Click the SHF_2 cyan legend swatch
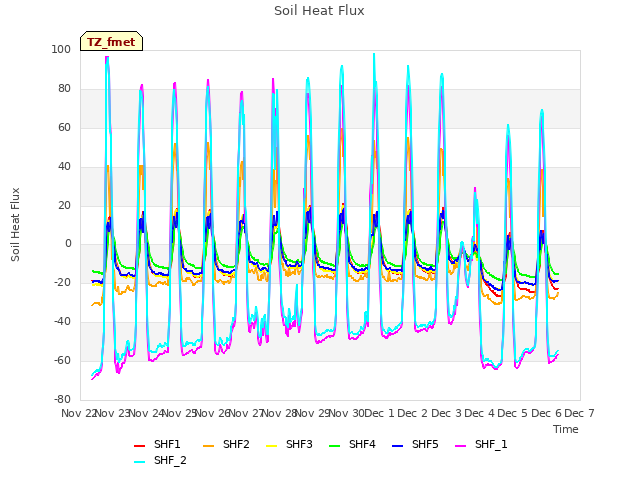This screenshot has width=640, height=480. pyautogui.click(x=140, y=462)
